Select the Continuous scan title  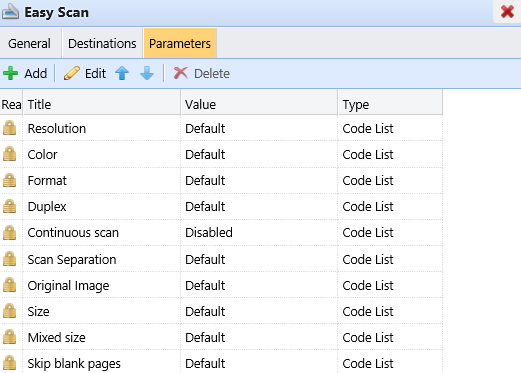[73, 233]
